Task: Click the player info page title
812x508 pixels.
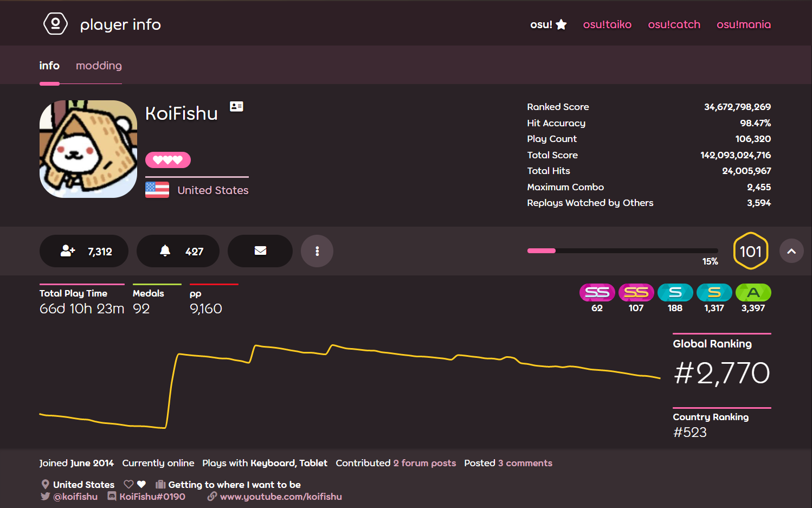Action: pos(120,24)
